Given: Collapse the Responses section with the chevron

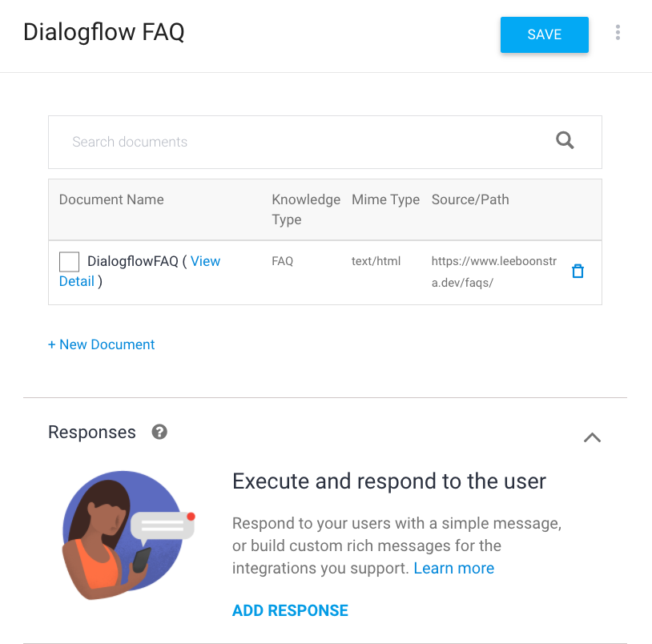Looking at the screenshot, I should coord(592,437).
